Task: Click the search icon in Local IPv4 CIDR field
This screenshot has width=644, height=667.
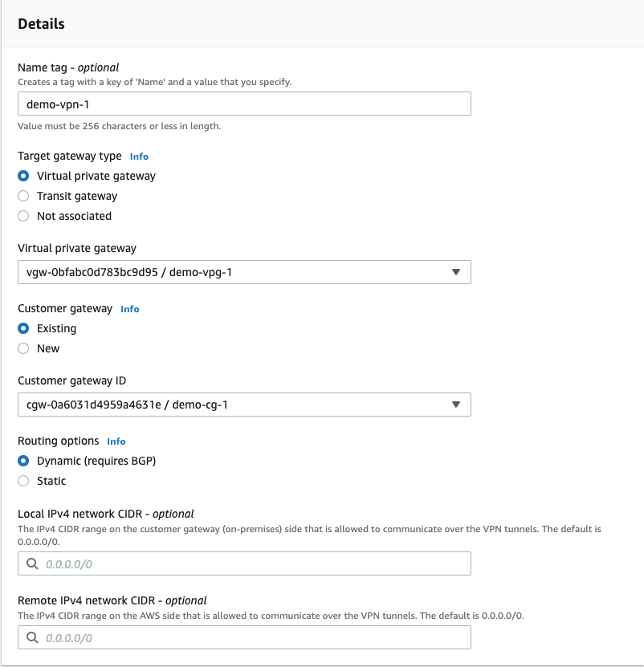Action: [32, 563]
